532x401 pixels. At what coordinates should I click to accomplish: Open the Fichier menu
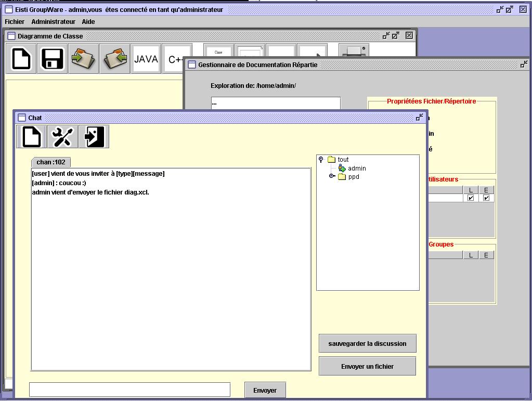[15, 22]
